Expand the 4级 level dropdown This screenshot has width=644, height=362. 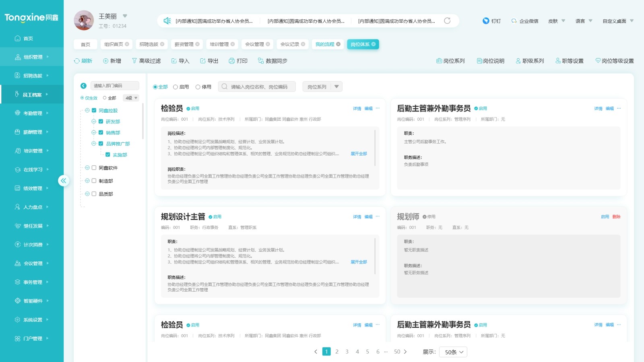click(130, 98)
